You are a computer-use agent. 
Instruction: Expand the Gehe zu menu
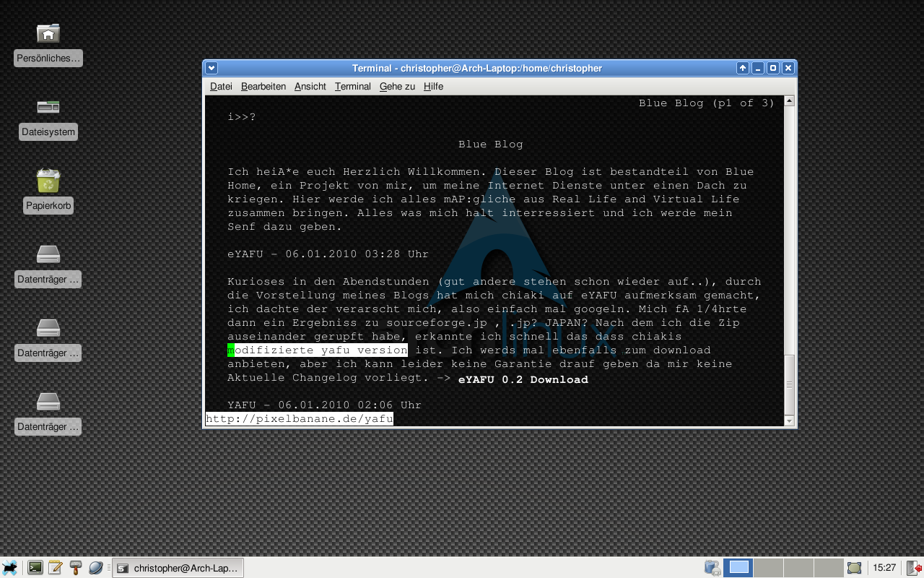[397, 87]
